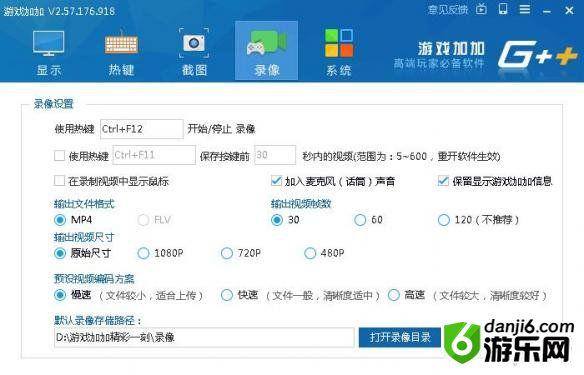Choose 120（不推荐）frame rate

click(x=444, y=220)
